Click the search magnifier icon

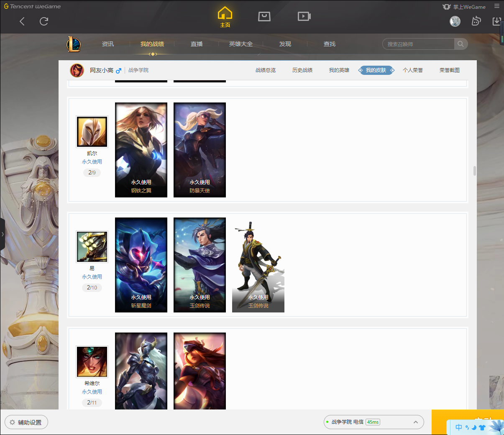tap(461, 44)
